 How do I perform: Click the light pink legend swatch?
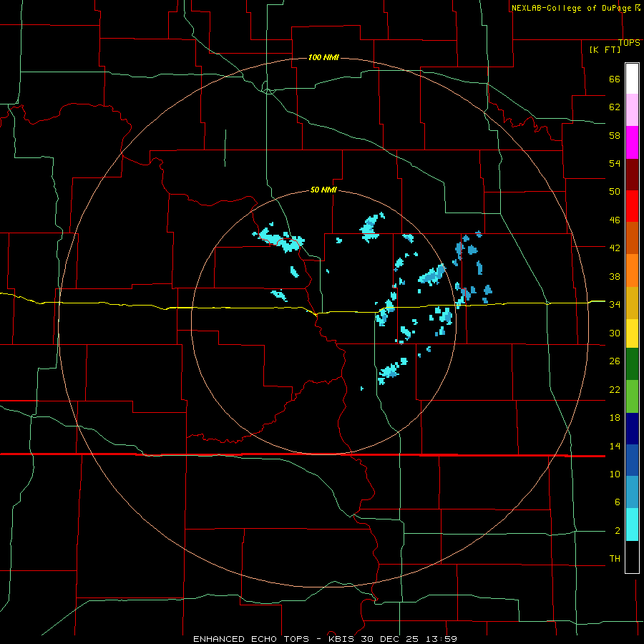(x=632, y=110)
